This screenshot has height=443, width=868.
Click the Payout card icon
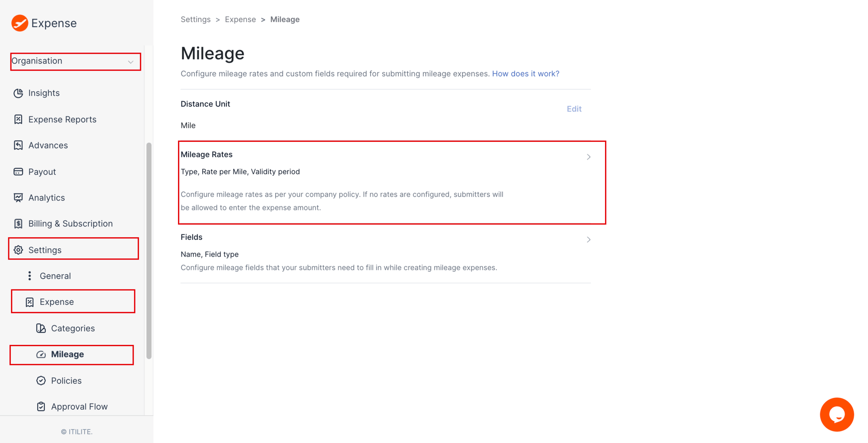[x=18, y=172]
